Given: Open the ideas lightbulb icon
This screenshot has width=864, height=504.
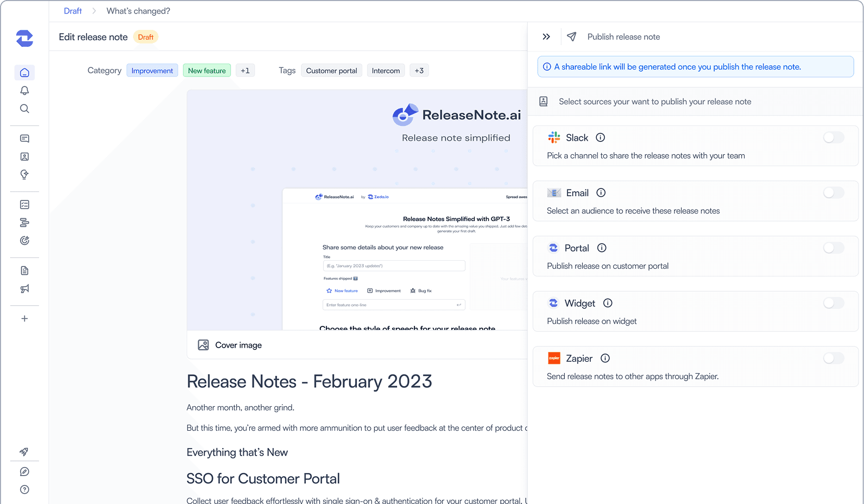Looking at the screenshot, I should point(24,174).
